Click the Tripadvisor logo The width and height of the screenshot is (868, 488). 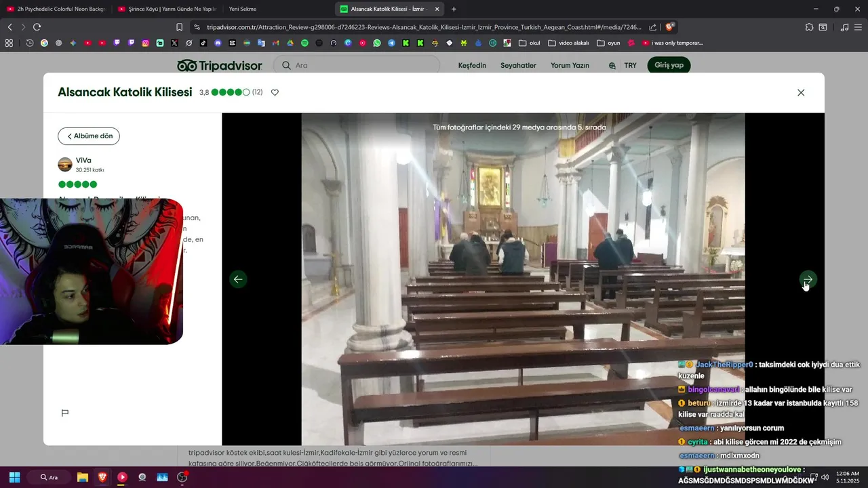[220, 66]
